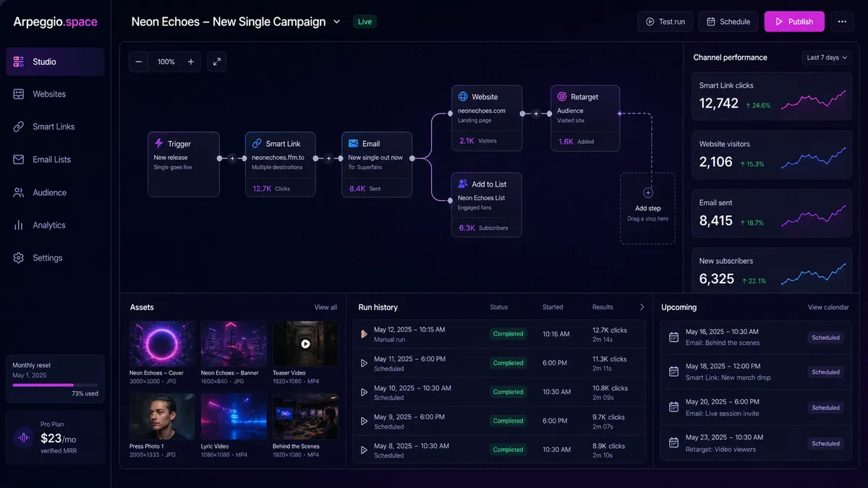
Task: Click the Retarget node target icon
Action: [561, 96]
